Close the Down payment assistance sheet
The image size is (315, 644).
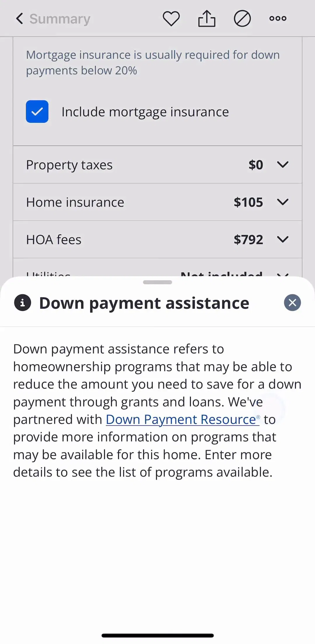click(293, 303)
